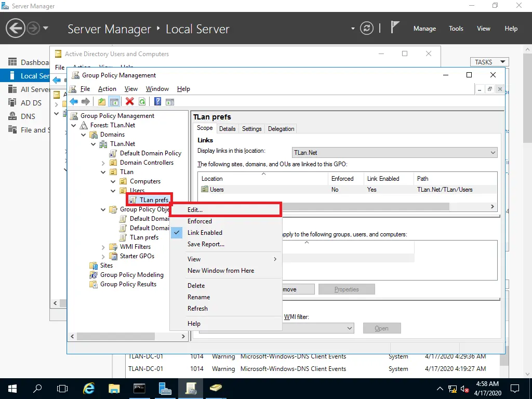Screen dimensions: 532x399
Task: Collapse the Computers OU node
Action: pos(113,181)
